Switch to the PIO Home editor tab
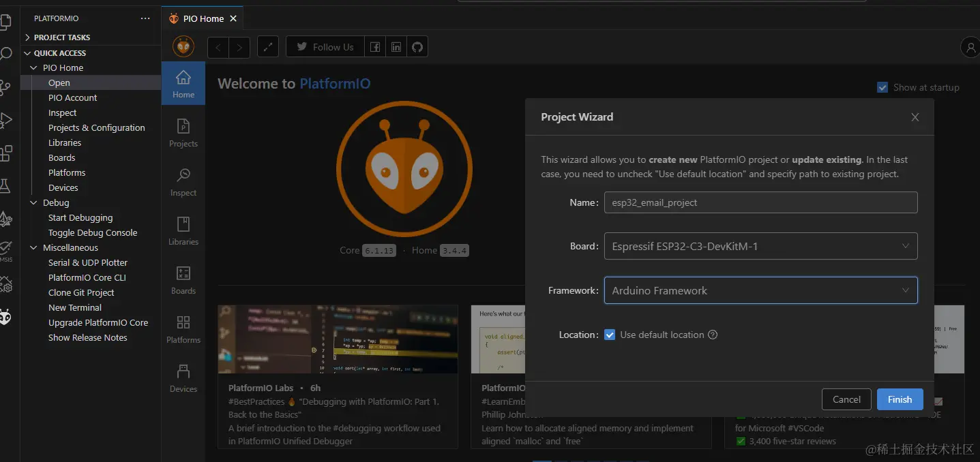Image resolution: width=980 pixels, height=462 pixels. point(203,18)
